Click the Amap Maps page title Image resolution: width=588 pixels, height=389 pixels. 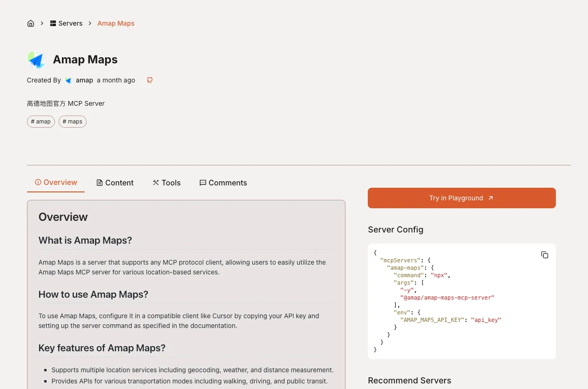coord(85,60)
